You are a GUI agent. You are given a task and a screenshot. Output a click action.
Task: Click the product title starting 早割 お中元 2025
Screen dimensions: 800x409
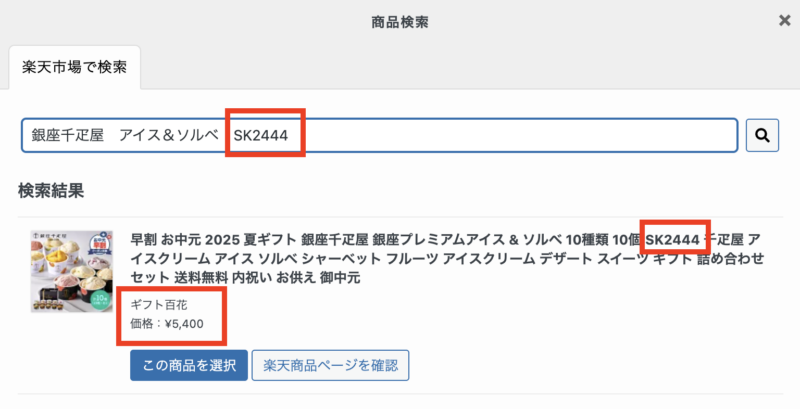pos(447,258)
